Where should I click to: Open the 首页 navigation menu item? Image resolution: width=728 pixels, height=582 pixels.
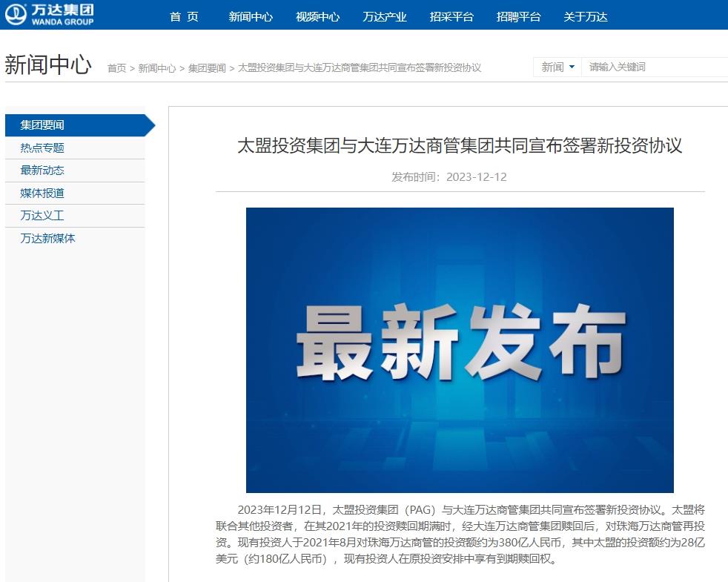184,17
